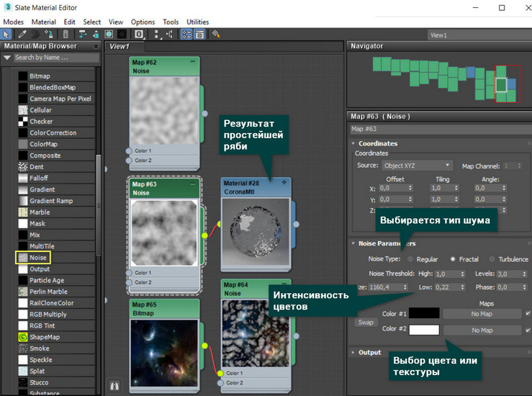Image resolution: width=532 pixels, height=396 pixels.
Task: Expand the Output rollout
Action: pos(370,353)
